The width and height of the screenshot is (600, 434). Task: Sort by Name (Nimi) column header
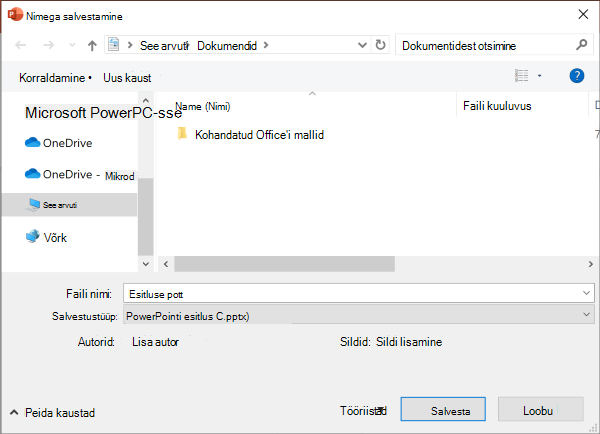(x=203, y=106)
